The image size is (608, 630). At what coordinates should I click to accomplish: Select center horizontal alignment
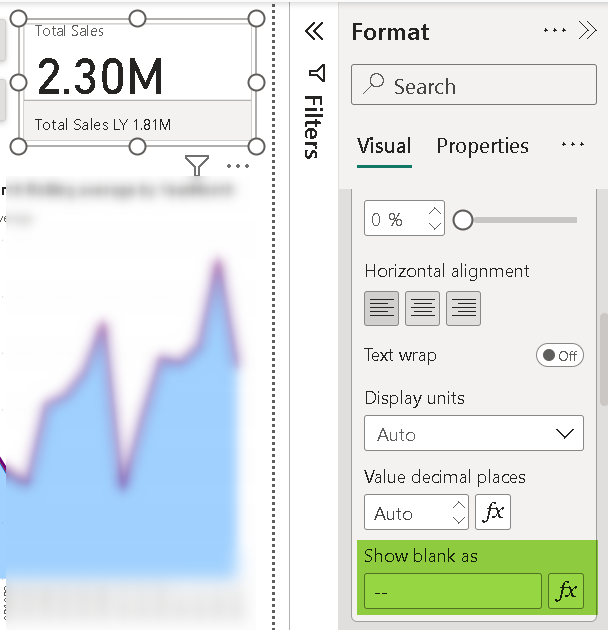(x=422, y=309)
